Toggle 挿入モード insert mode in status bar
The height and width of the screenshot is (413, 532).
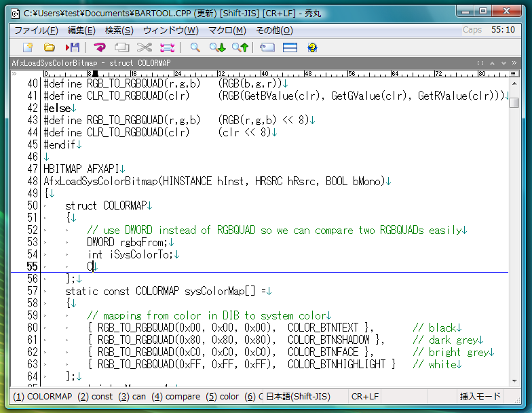click(480, 397)
